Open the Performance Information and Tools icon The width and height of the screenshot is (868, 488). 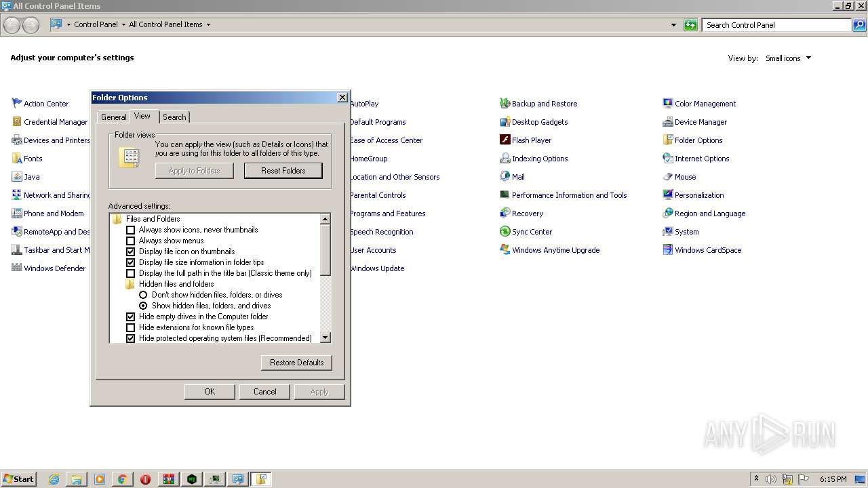coord(505,195)
